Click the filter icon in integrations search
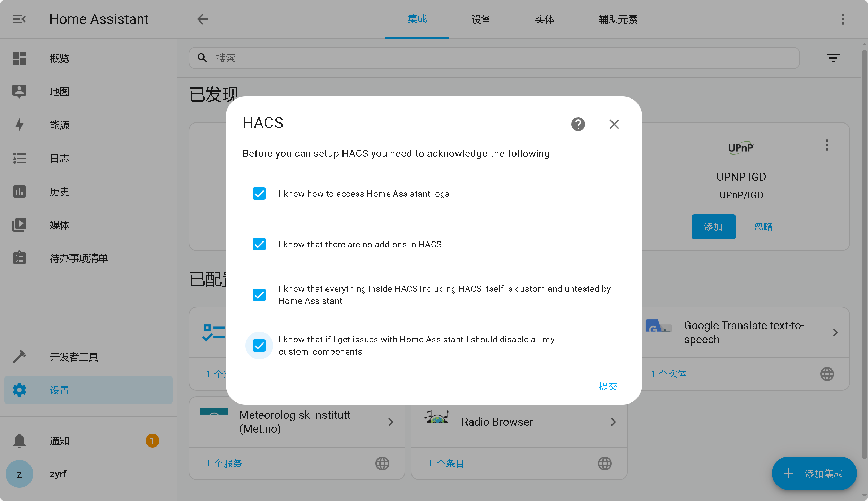This screenshot has height=501, width=868. coord(834,58)
